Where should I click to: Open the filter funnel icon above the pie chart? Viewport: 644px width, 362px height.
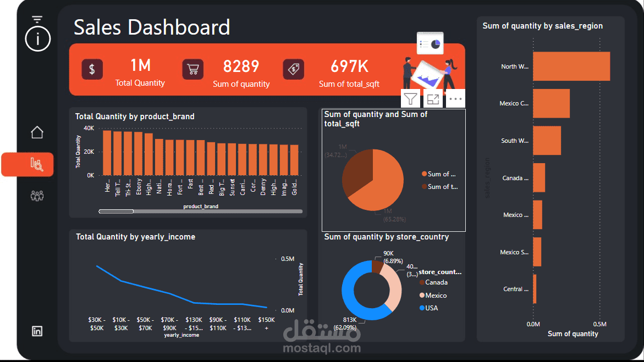point(410,98)
